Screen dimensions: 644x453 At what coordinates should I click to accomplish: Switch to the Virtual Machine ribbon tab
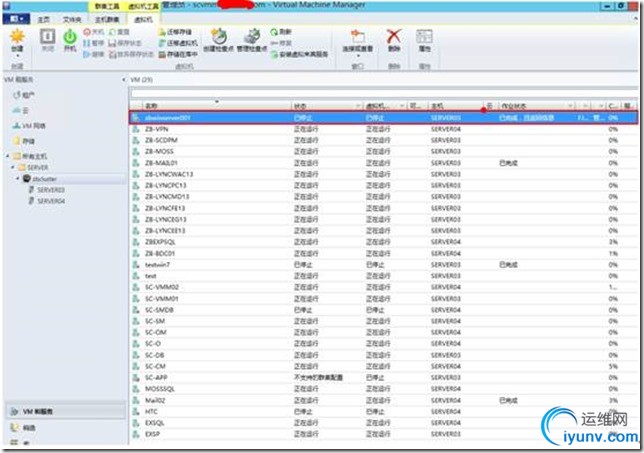143,19
